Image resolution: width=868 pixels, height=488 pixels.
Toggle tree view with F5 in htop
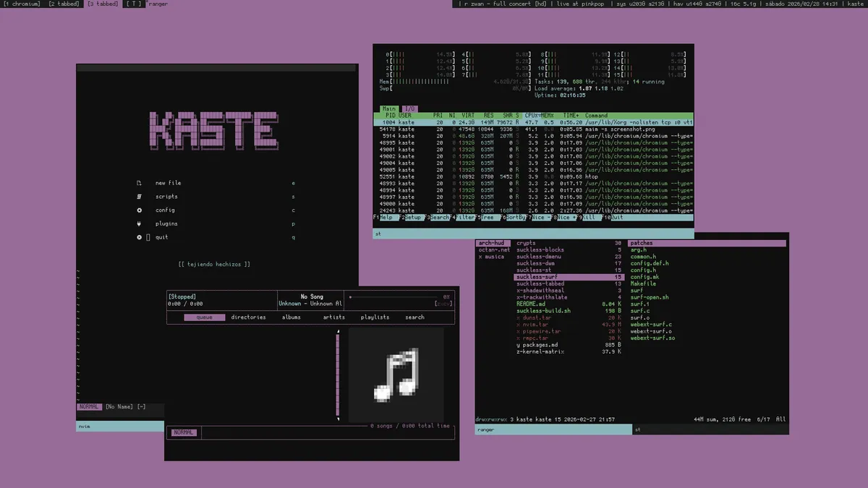pyautogui.click(x=486, y=217)
